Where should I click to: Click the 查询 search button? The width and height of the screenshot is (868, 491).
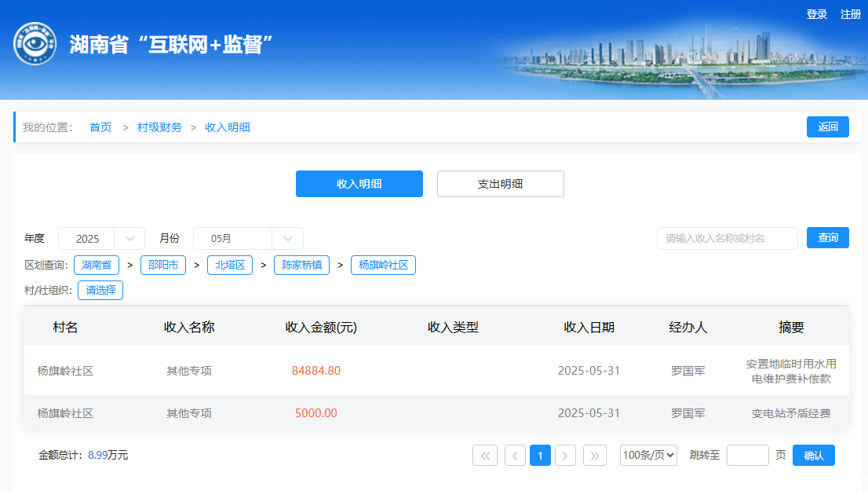(x=827, y=238)
